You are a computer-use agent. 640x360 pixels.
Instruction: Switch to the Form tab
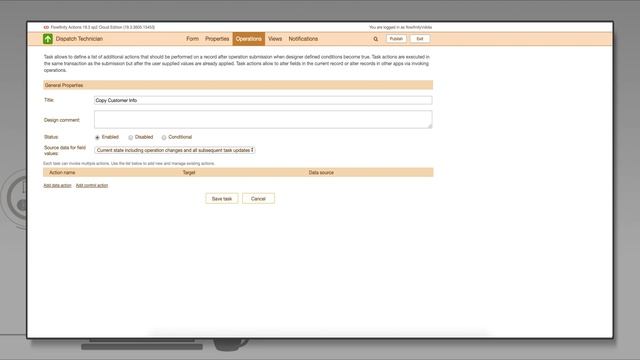(x=192, y=39)
